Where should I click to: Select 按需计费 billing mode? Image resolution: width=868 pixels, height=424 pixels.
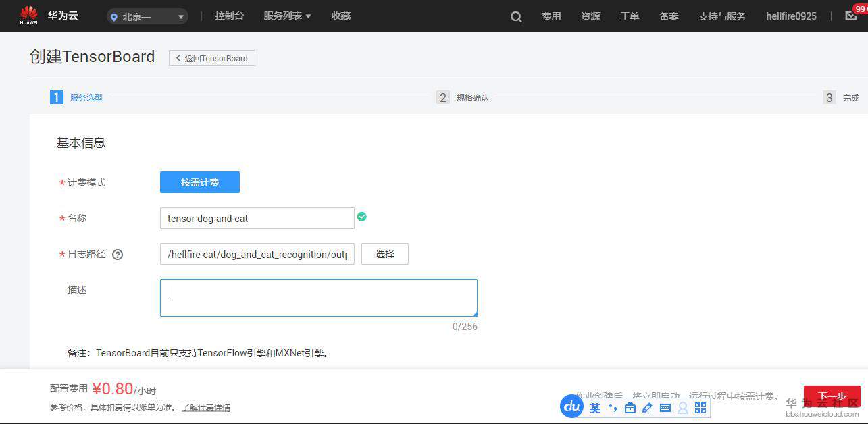coord(200,182)
